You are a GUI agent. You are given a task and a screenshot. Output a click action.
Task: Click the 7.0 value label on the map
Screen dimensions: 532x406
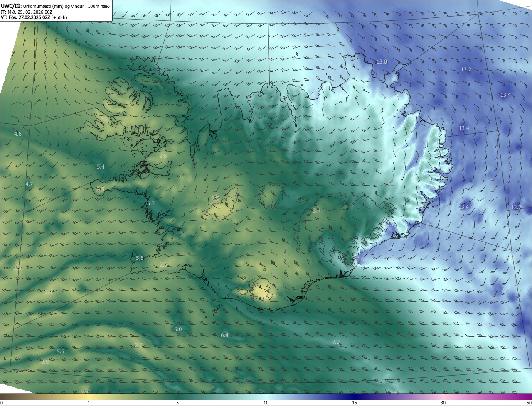336,342
